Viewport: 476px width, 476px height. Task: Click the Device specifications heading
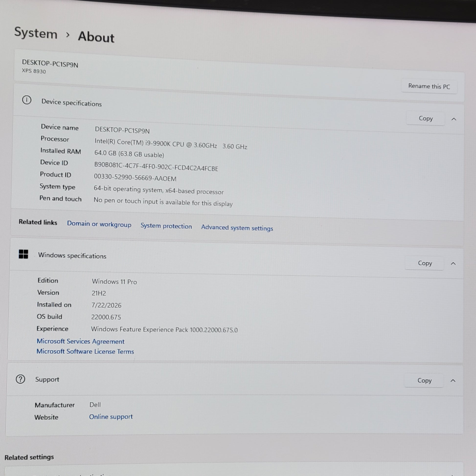click(71, 102)
